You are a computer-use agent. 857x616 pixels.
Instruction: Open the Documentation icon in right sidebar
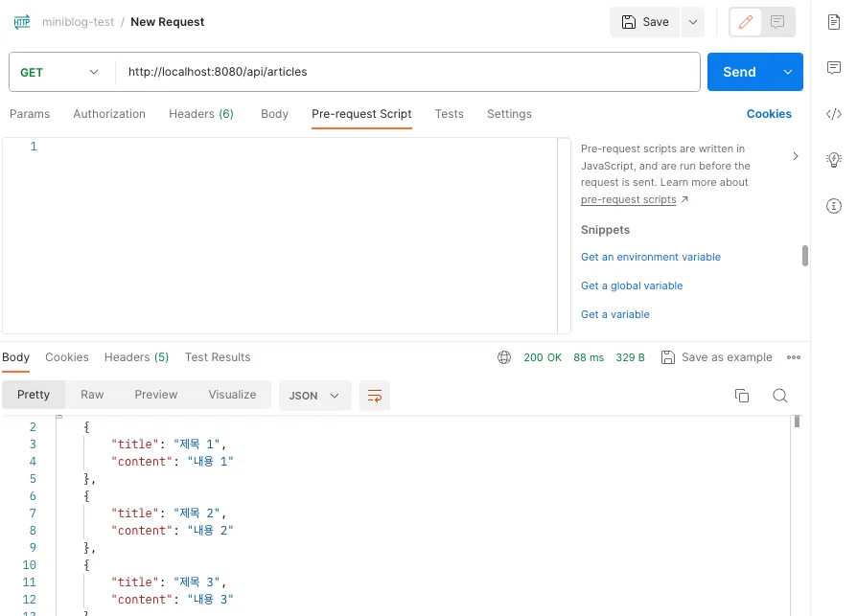834,22
